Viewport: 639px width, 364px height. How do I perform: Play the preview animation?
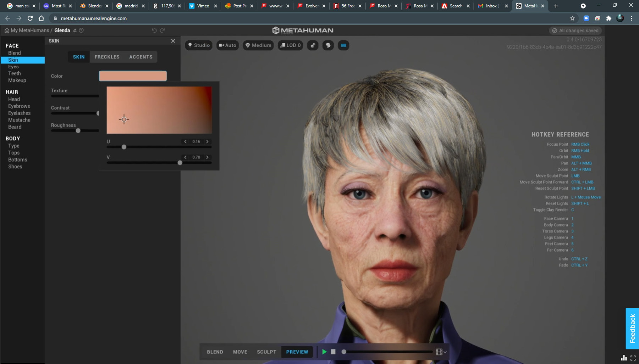coord(324,352)
